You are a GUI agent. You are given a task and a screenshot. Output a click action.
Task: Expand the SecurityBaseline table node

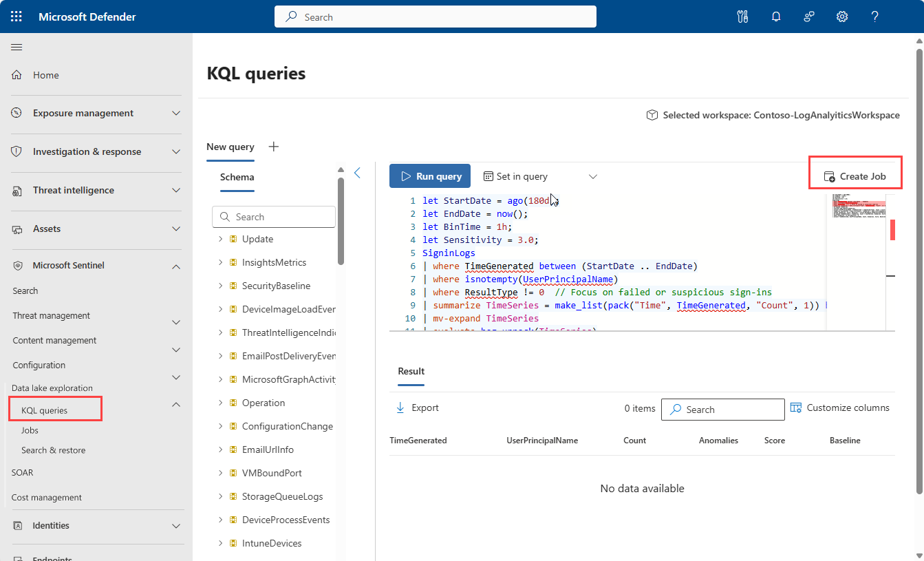click(221, 286)
